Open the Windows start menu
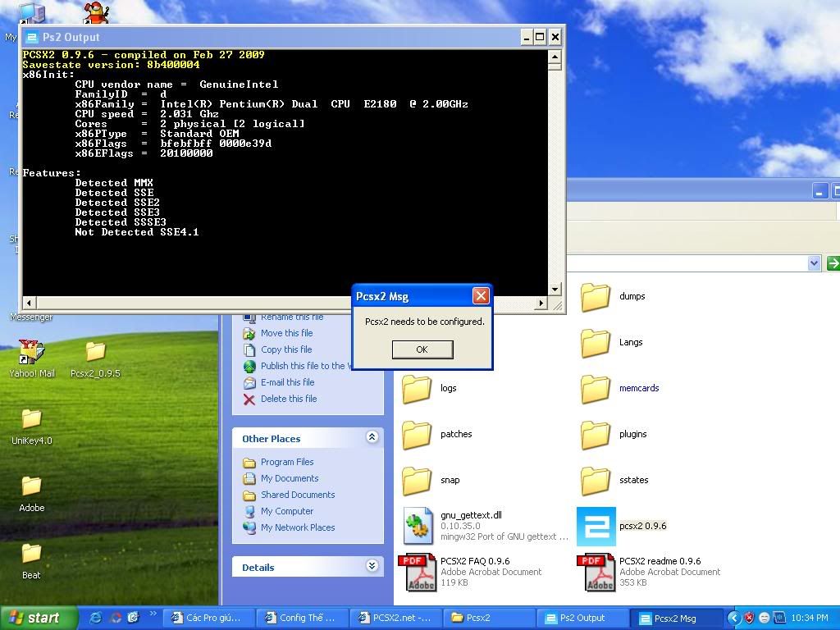The image size is (840, 630). tap(39, 619)
